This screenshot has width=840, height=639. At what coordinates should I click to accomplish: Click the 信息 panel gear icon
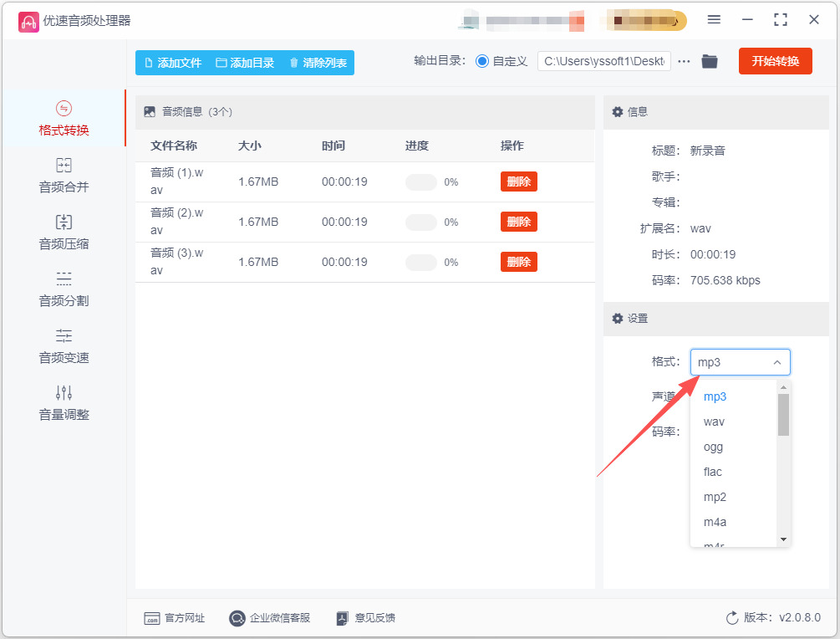click(x=617, y=111)
